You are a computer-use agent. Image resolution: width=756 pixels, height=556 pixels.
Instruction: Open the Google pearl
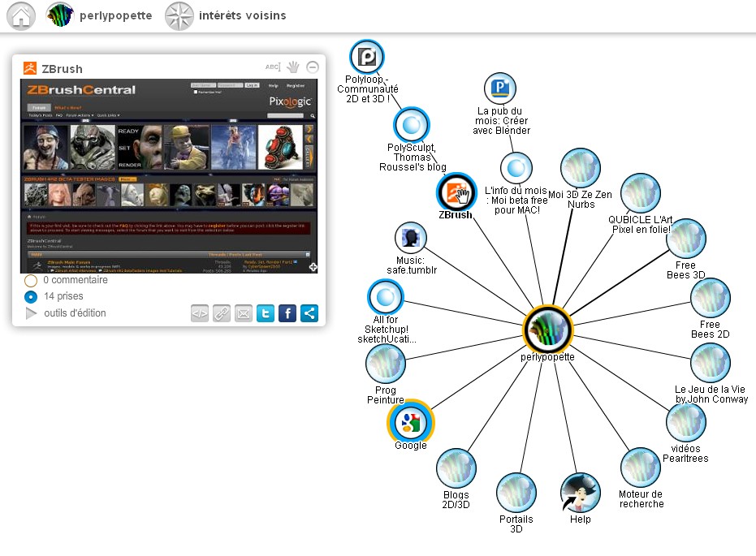click(x=411, y=422)
